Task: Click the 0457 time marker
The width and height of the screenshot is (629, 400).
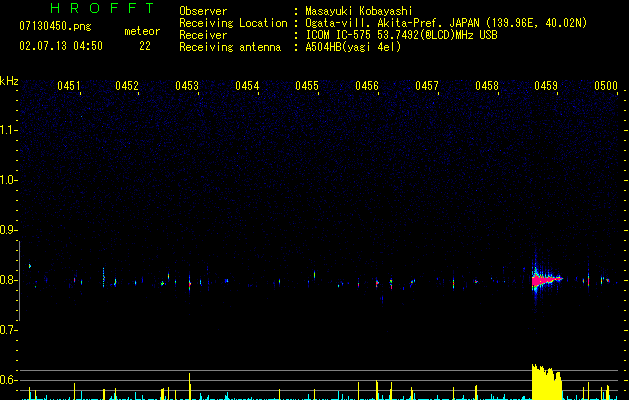Action: 427,85
